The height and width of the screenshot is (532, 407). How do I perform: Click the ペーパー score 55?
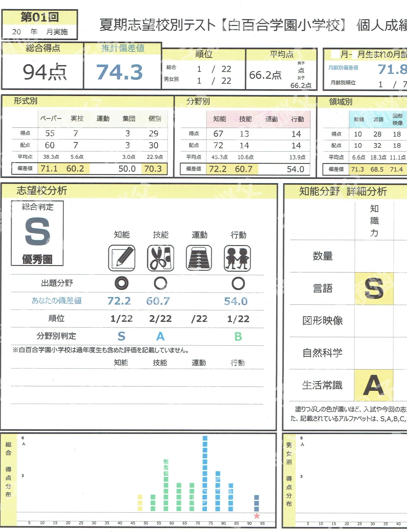(x=50, y=133)
